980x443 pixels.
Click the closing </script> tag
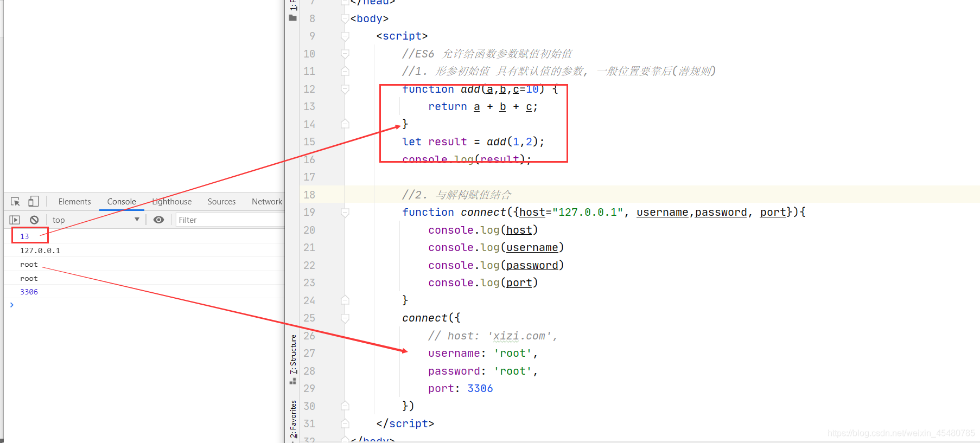click(405, 423)
